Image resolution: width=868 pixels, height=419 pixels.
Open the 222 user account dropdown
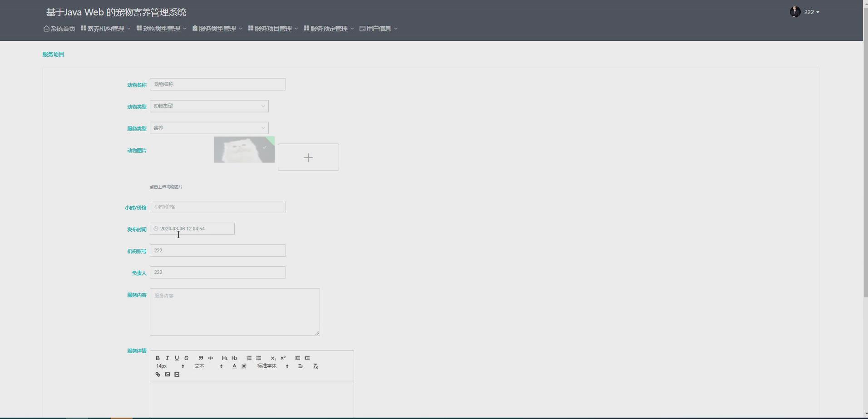(x=812, y=12)
